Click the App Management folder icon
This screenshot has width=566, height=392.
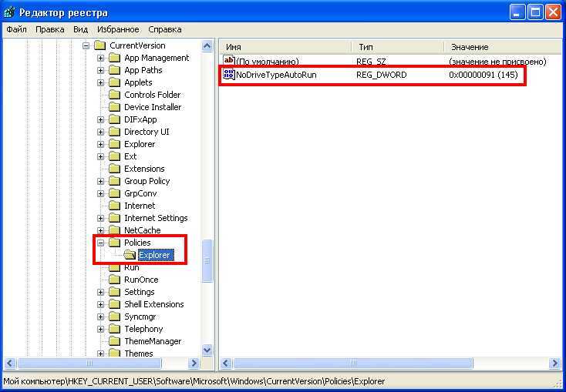tap(114, 58)
